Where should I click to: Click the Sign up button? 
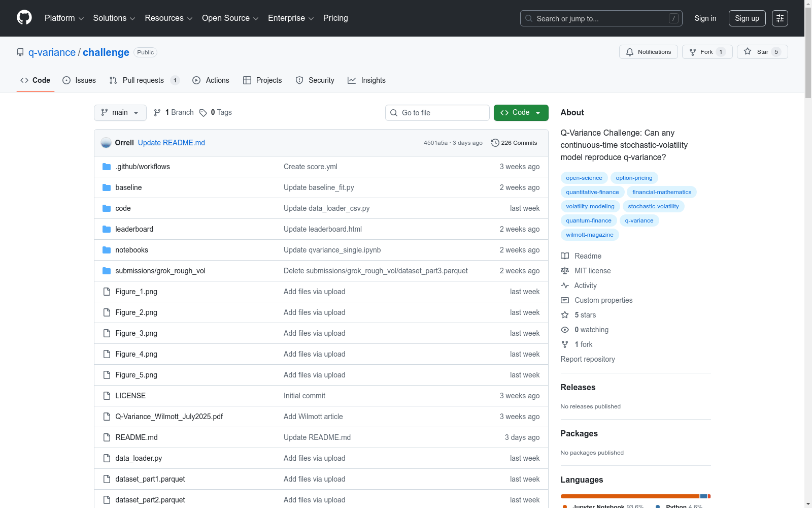pos(747,18)
